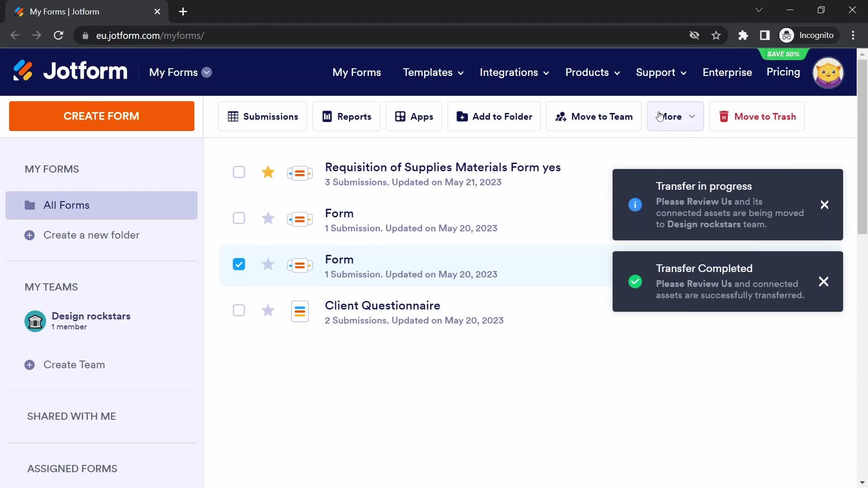This screenshot has width=868, height=488.
Task: Click Create Team link
Action: [74, 365]
